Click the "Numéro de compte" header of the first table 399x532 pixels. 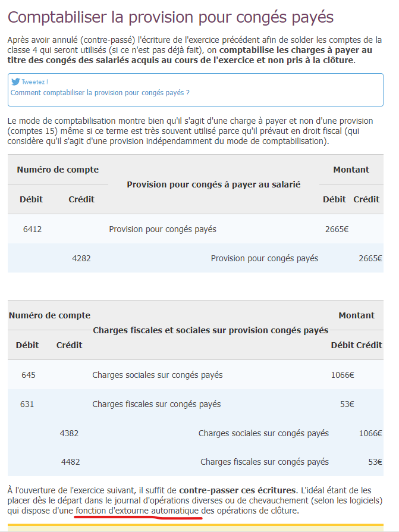(58, 170)
